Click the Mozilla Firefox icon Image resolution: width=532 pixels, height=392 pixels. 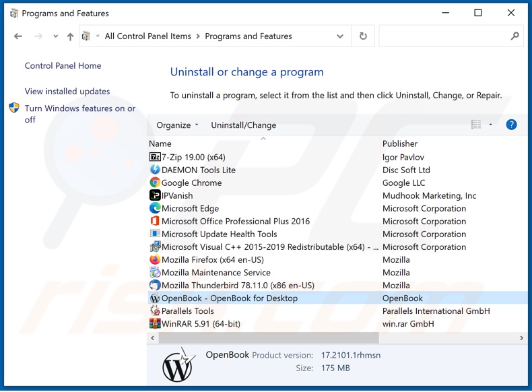click(x=155, y=259)
